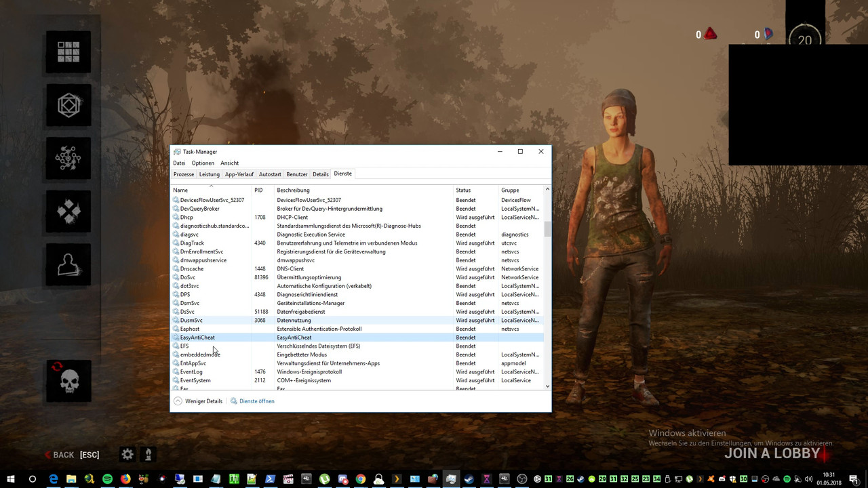Switch to the Benutzer tab

(x=297, y=174)
